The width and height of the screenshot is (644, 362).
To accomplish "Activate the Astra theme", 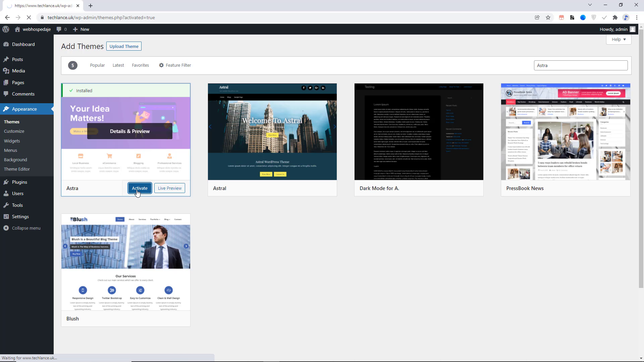I will (x=140, y=188).
